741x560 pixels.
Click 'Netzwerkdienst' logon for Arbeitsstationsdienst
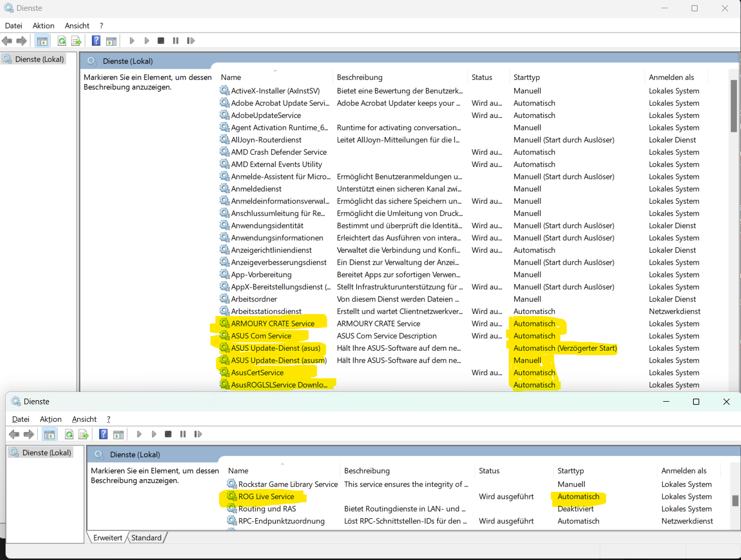click(674, 311)
